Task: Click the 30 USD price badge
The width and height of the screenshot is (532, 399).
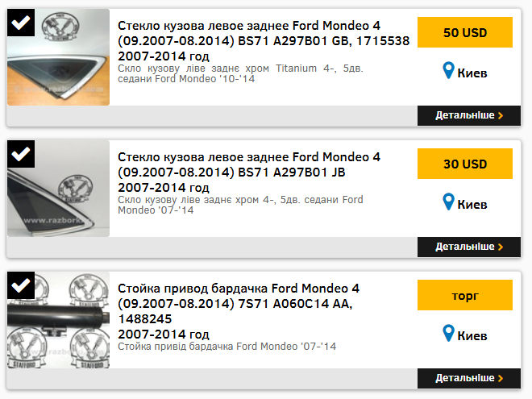Action: (x=465, y=164)
